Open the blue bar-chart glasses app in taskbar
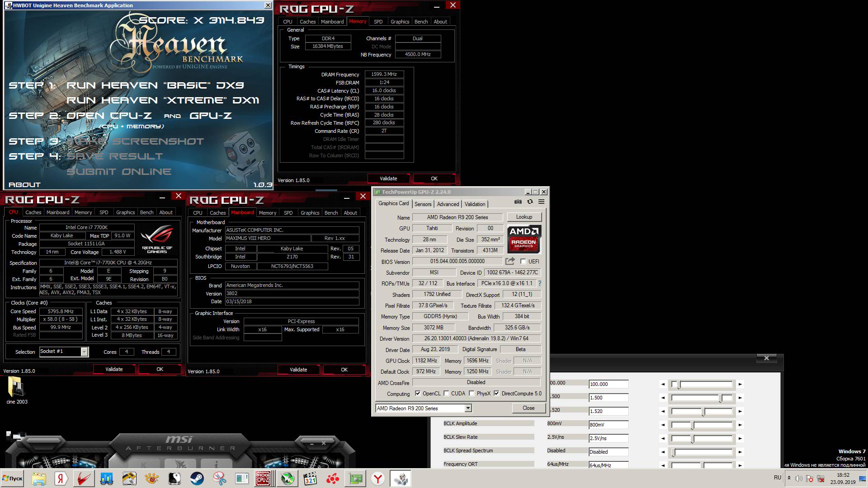The width and height of the screenshot is (868, 488). (107, 479)
